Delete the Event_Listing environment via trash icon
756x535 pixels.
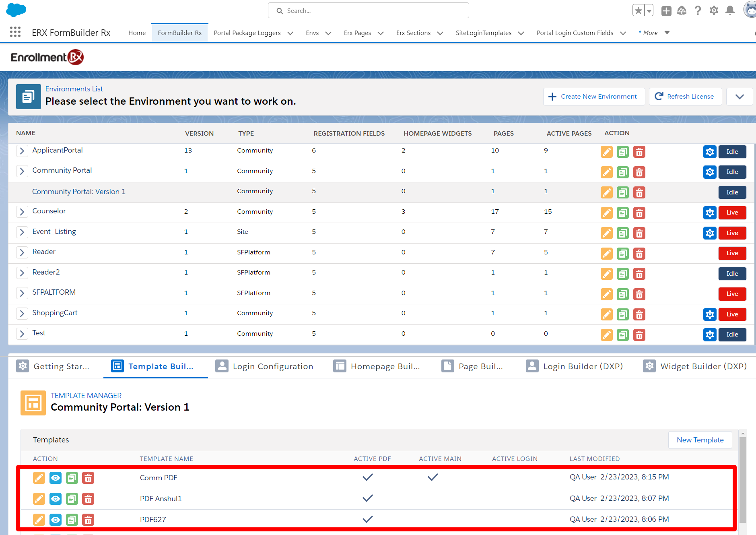639,233
